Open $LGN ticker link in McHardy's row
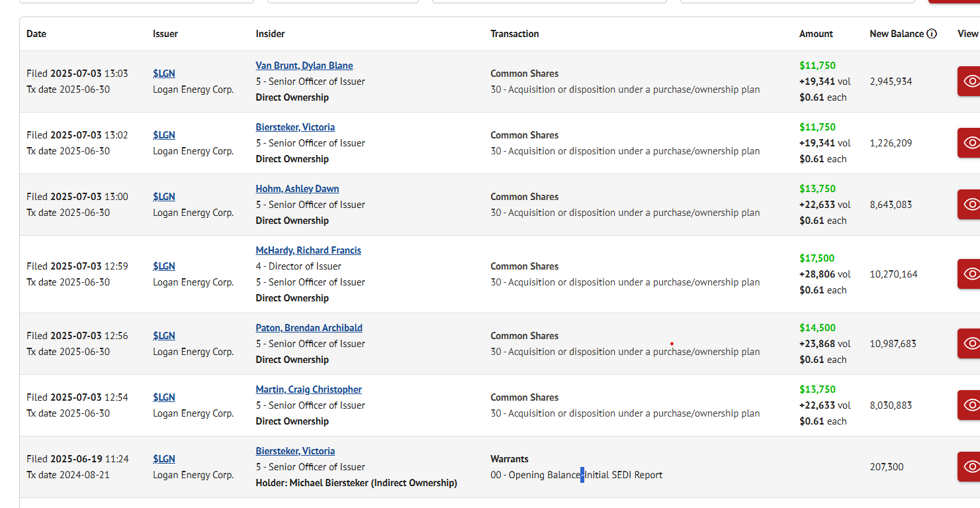The width and height of the screenshot is (980, 508). click(163, 266)
